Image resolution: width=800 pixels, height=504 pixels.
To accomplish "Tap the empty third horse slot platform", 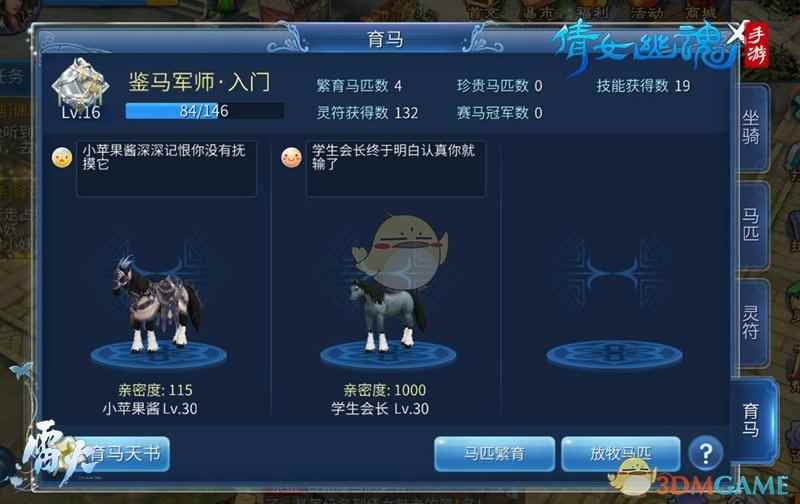I will [614, 355].
